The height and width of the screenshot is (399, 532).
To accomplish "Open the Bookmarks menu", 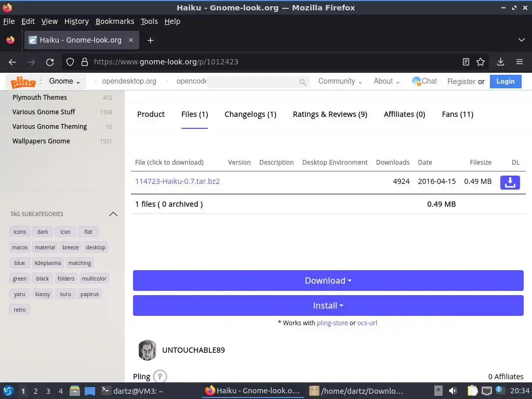I will (115, 21).
